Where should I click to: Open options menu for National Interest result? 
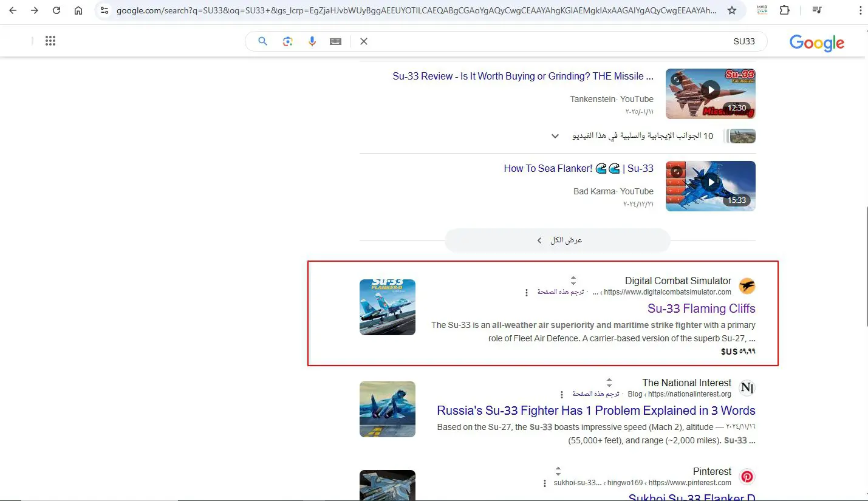pyautogui.click(x=562, y=395)
